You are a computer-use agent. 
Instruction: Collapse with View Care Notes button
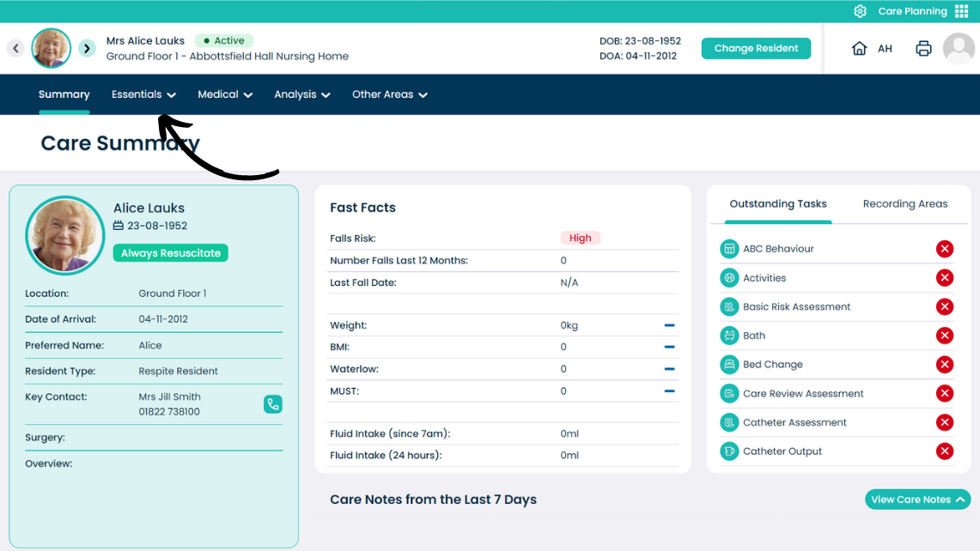click(x=917, y=500)
